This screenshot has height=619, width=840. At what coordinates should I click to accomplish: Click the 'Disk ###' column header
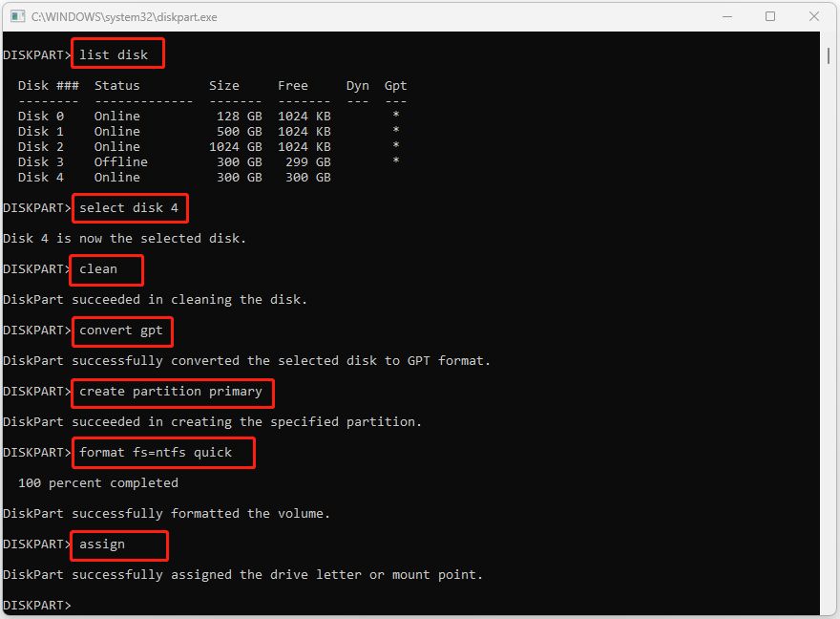(x=49, y=86)
